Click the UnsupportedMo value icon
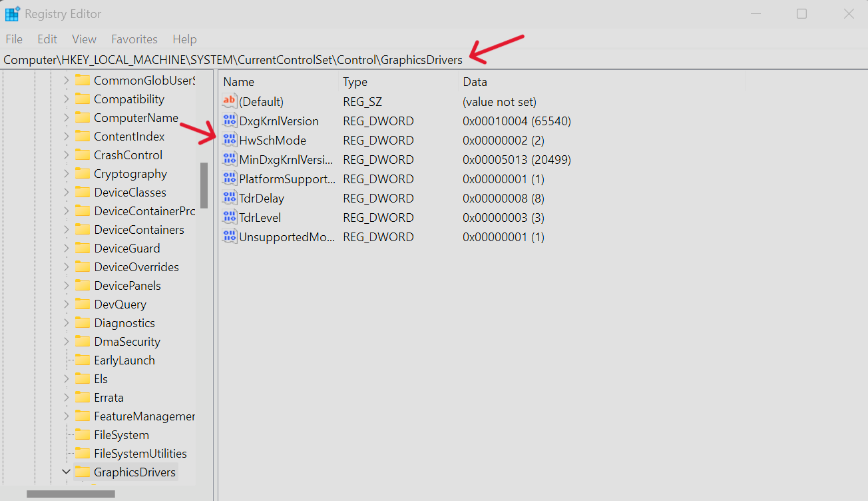 tap(230, 237)
